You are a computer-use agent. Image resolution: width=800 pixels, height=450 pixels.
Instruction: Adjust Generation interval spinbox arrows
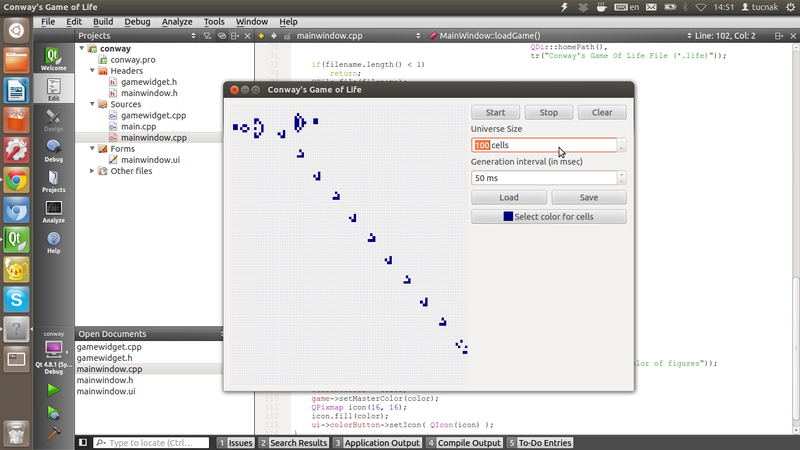coord(621,178)
